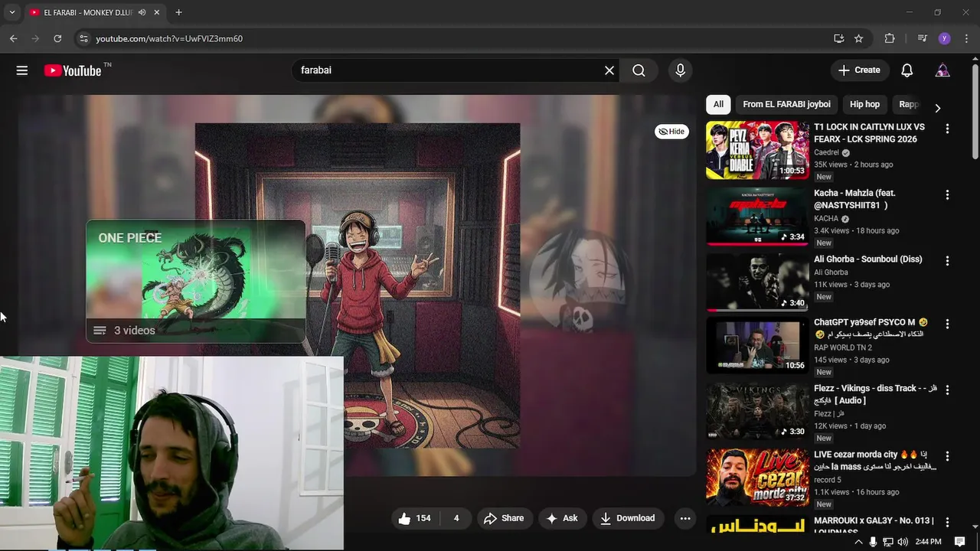Open the notifications bell
980x551 pixels.
906,70
